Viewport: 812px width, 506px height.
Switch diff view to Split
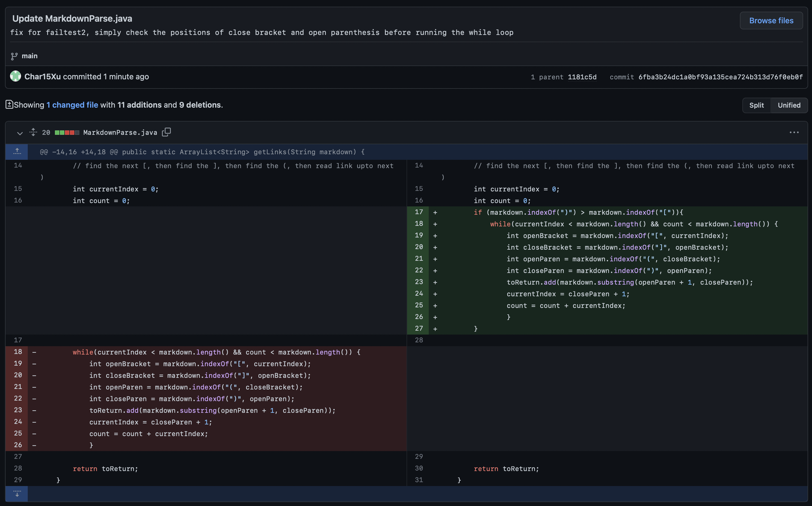click(x=756, y=105)
